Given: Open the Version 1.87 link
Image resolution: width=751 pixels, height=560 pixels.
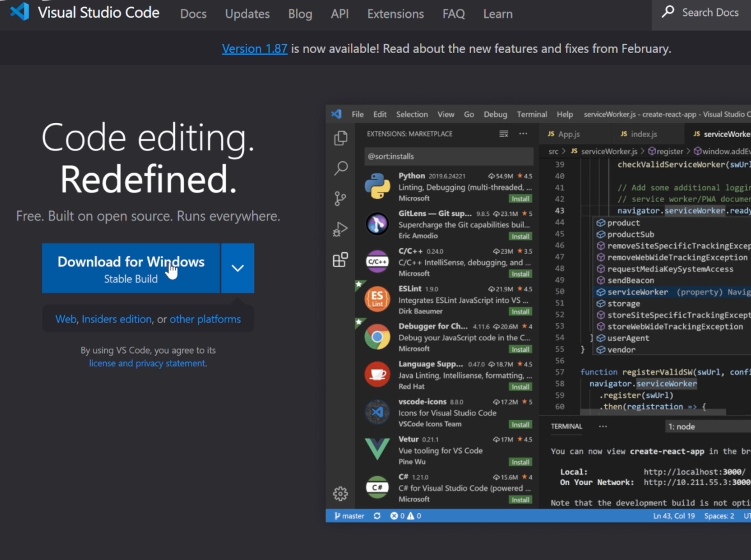Looking at the screenshot, I should click(255, 49).
